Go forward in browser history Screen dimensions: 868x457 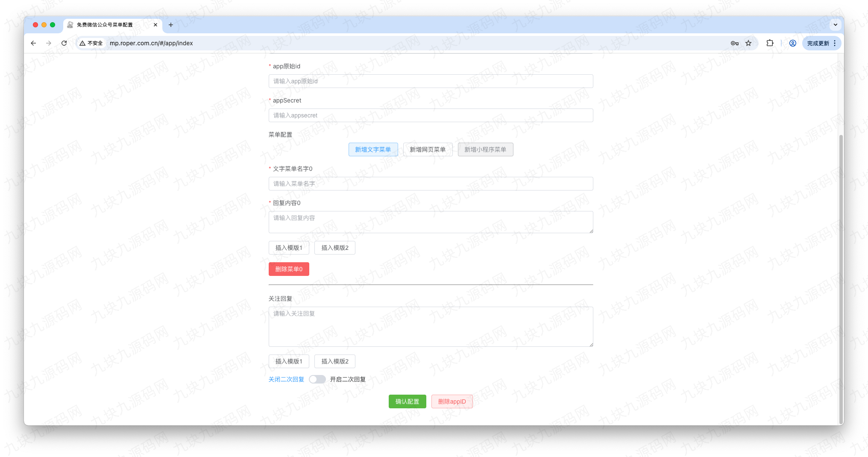[x=49, y=43]
